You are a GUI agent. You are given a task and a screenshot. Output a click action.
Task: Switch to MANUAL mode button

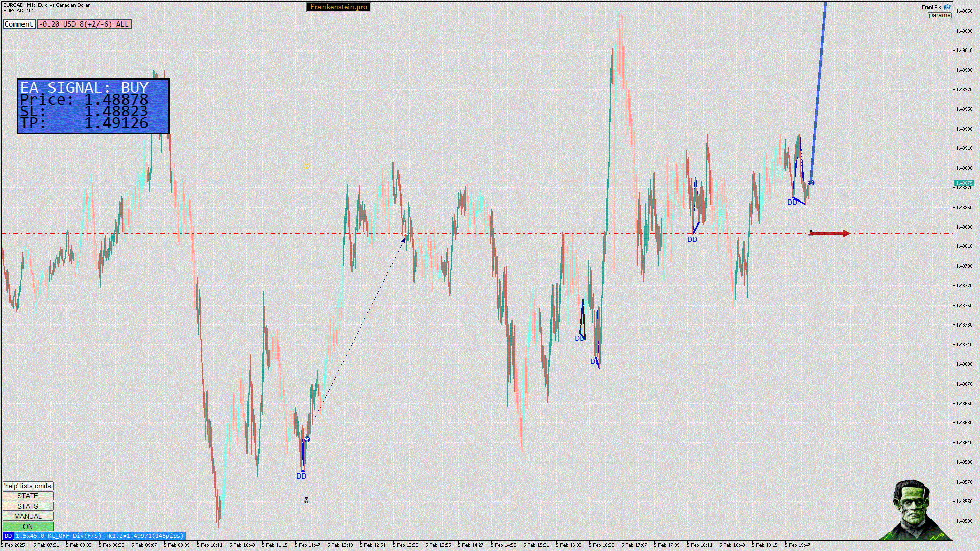pyautogui.click(x=28, y=516)
